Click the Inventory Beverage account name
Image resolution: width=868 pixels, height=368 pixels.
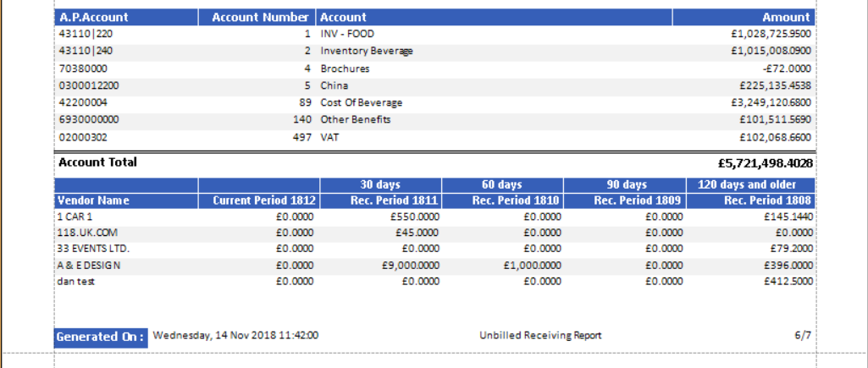point(366,51)
